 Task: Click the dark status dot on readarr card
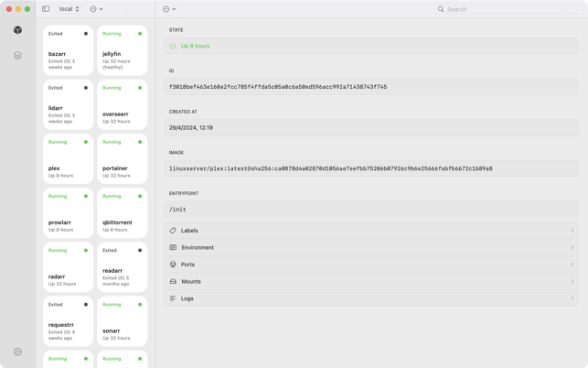click(x=140, y=251)
